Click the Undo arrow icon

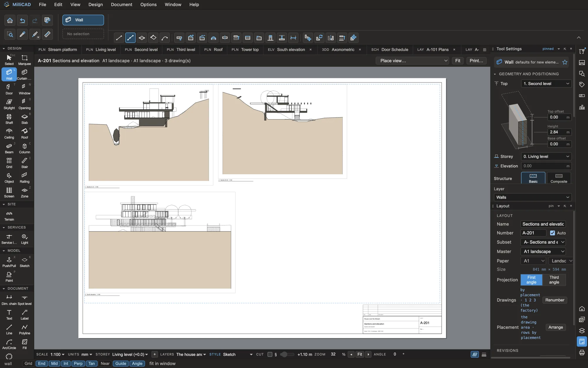22,20
